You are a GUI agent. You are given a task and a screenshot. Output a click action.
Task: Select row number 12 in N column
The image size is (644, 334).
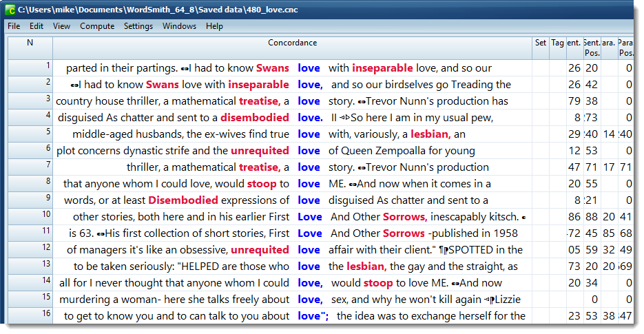pyautogui.click(x=30, y=249)
